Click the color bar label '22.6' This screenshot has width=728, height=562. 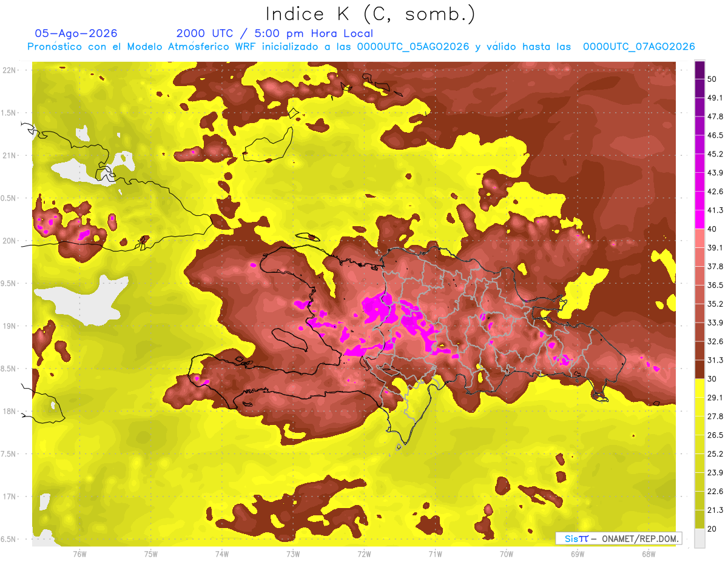[715, 492]
